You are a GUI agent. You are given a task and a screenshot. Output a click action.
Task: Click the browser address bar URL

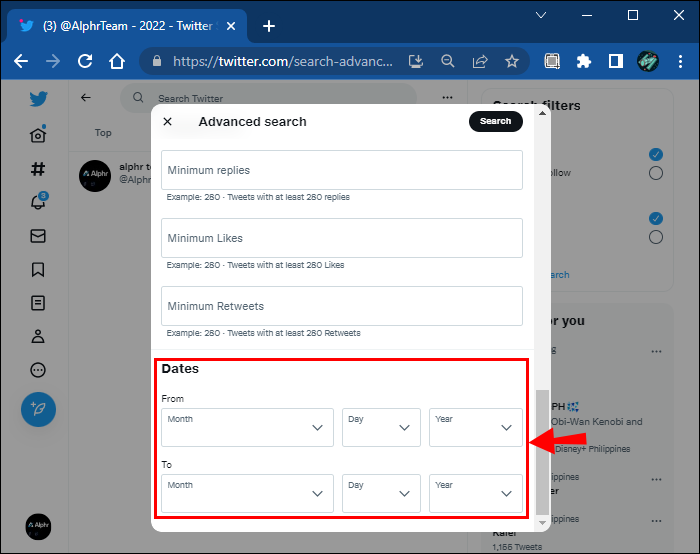(283, 61)
